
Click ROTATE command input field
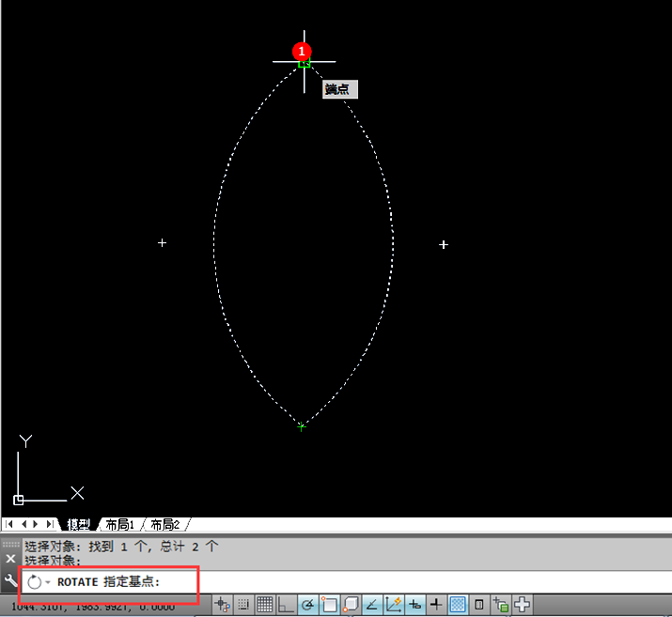click(x=346, y=582)
